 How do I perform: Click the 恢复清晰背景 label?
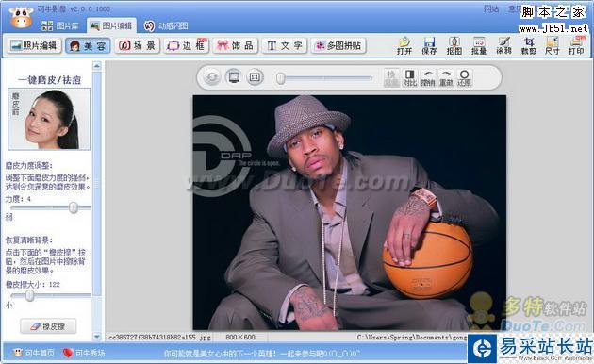[29, 240]
